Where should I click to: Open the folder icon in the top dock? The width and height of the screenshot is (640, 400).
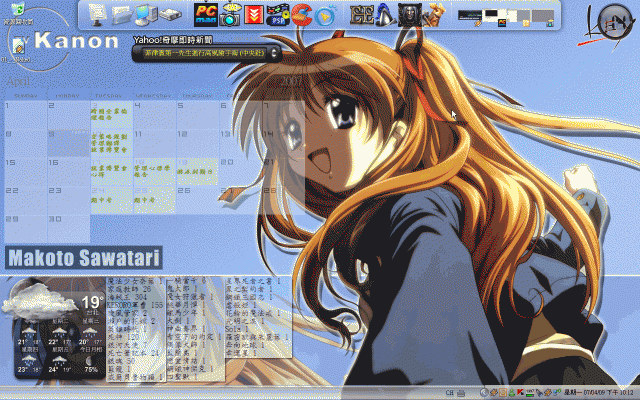(122, 15)
